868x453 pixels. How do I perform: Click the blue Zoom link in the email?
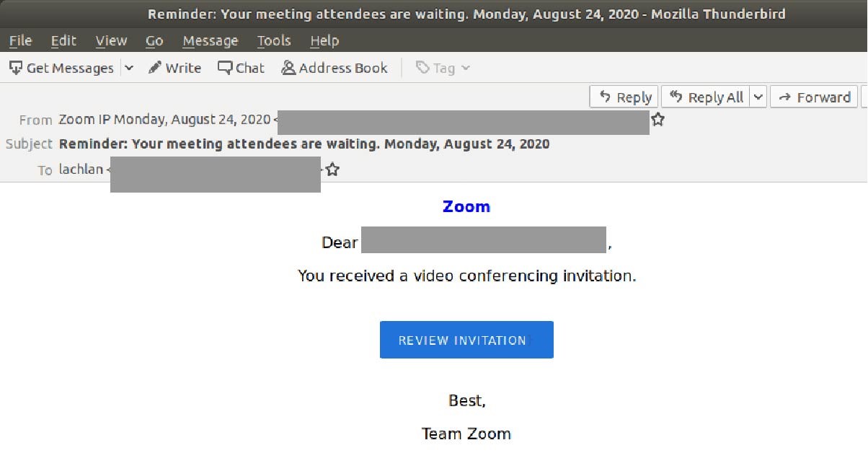[x=466, y=206]
